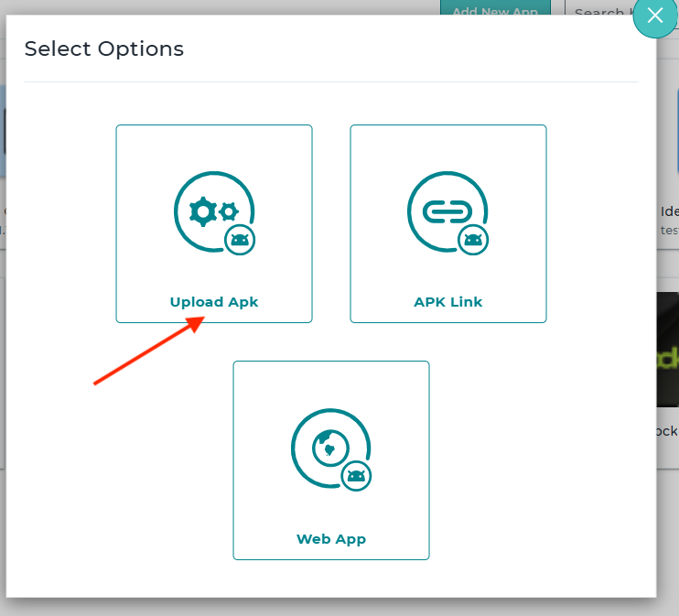Open the dark app thumbnail at right edge
Viewport: 679px width, 616px height.
click(667, 348)
